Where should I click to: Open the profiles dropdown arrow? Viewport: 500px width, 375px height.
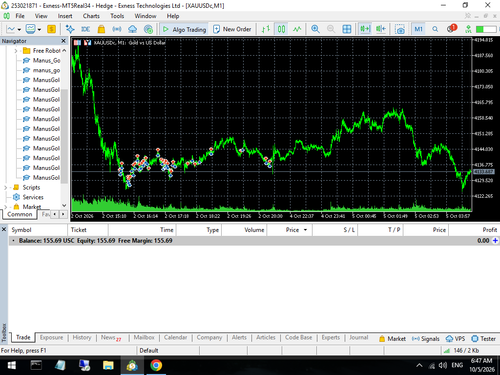(x=39, y=29)
